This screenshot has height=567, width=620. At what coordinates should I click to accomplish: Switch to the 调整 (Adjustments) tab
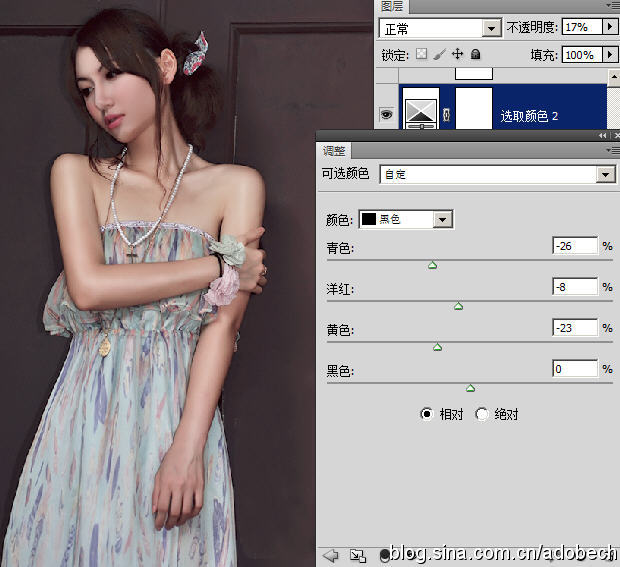click(333, 151)
